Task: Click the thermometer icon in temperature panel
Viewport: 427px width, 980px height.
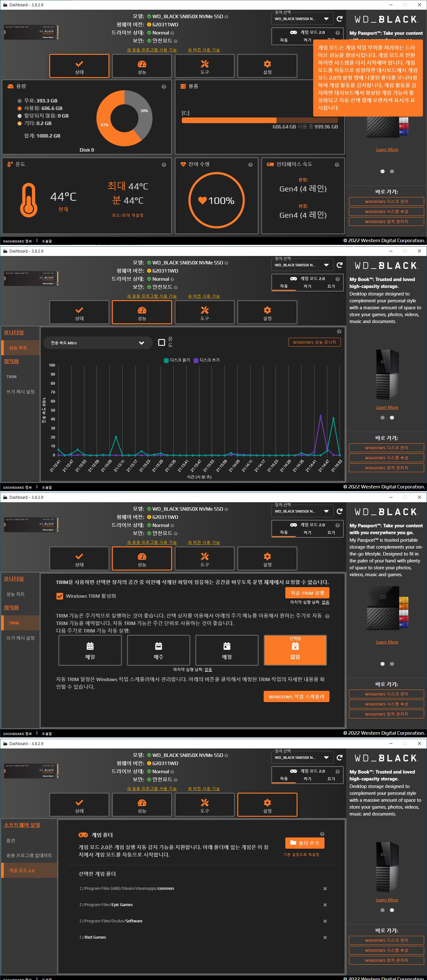Action: coord(29,200)
